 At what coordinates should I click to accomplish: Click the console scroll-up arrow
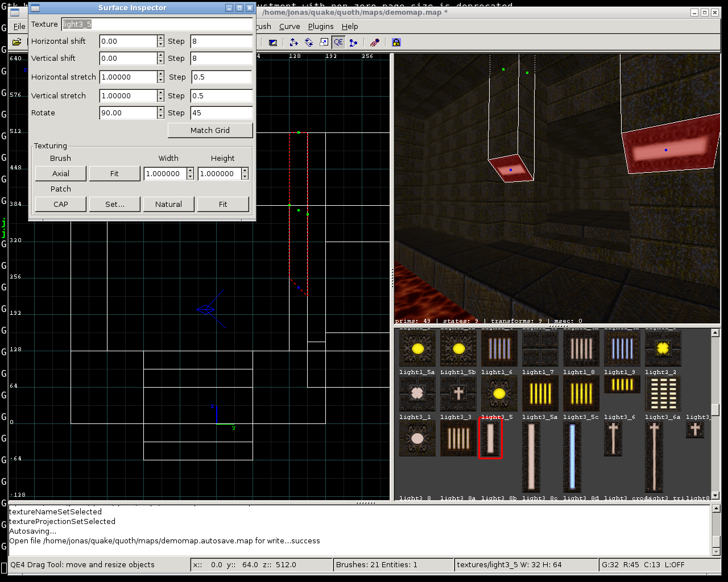tap(716, 509)
